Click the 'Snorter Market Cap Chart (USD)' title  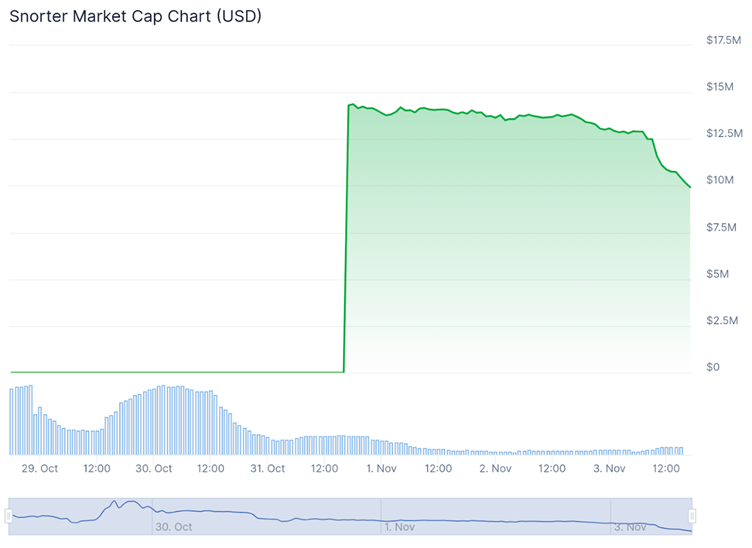135,17
